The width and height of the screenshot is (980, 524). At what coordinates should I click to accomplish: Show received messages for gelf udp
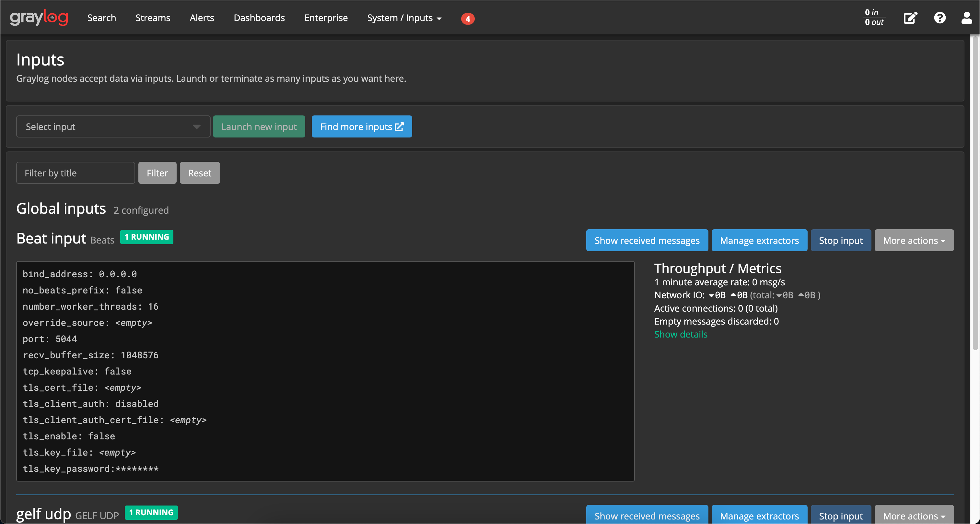pyautogui.click(x=647, y=516)
